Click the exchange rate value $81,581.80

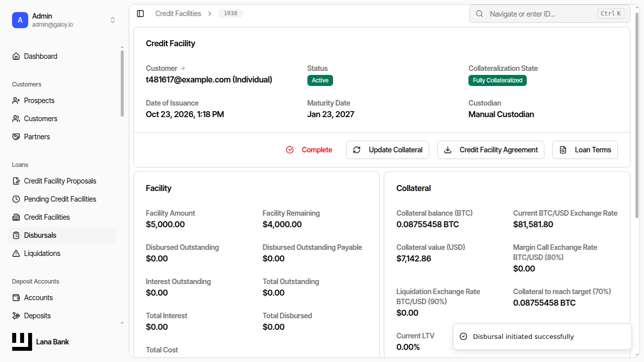click(533, 224)
